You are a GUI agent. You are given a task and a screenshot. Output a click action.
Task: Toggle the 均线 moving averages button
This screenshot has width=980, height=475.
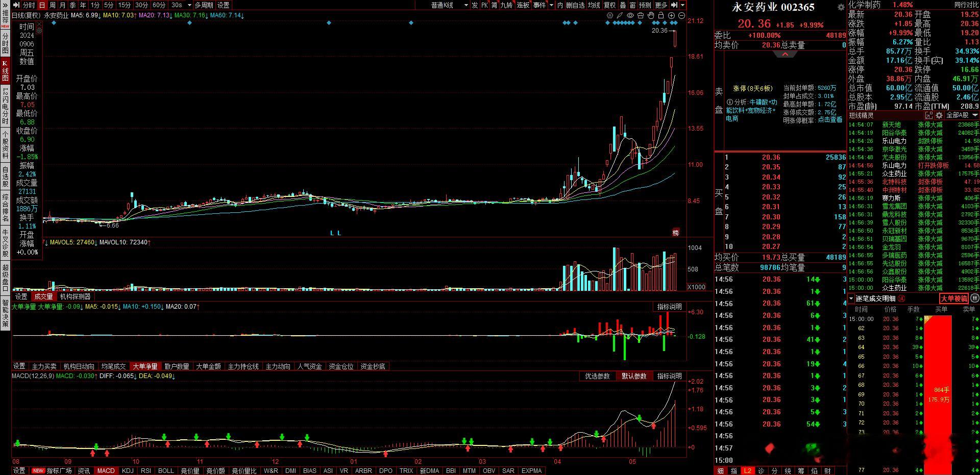[594, 5]
